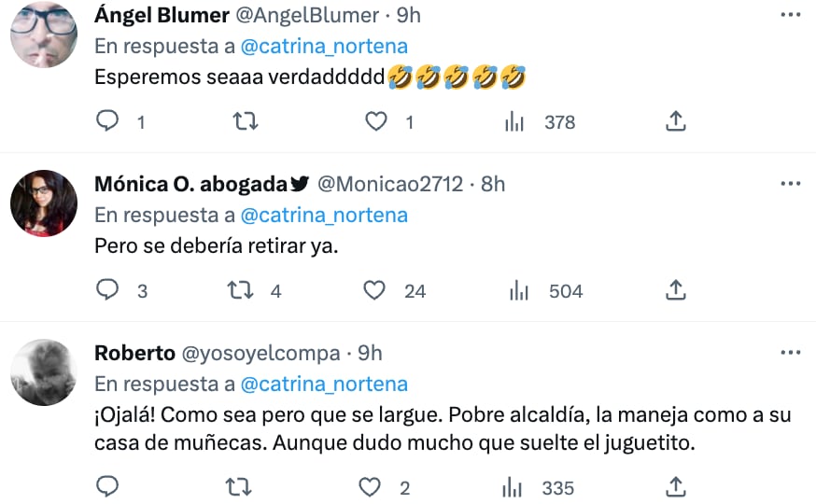Retweet Mónica O. abogada's reply
The height and width of the screenshot is (504, 816).
coord(242,290)
